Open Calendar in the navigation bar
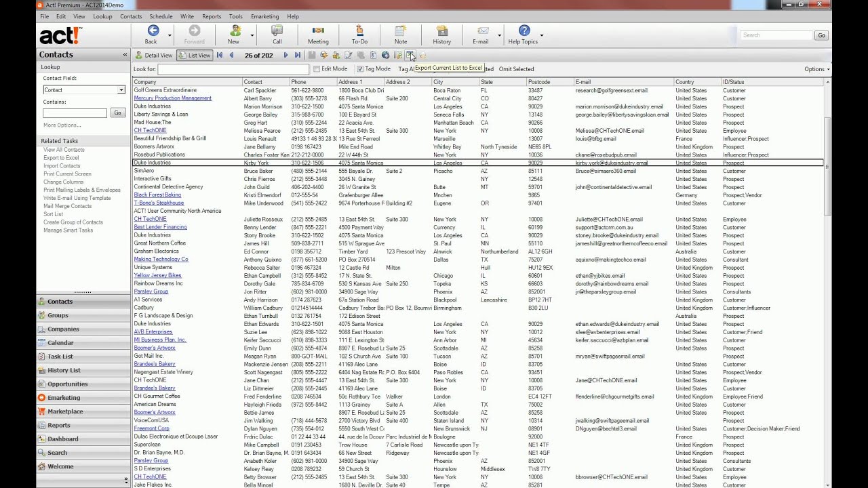 point(83,342)
